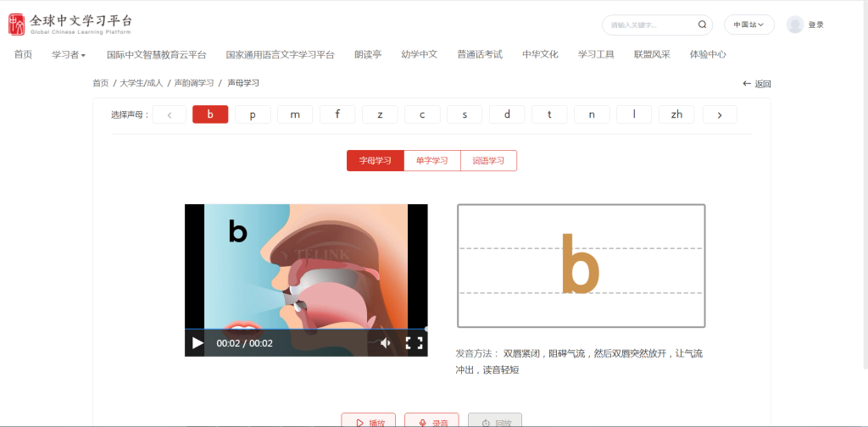Click the page vertical scrollbar
Screen dimensions: 868x427
coord(865,185)
